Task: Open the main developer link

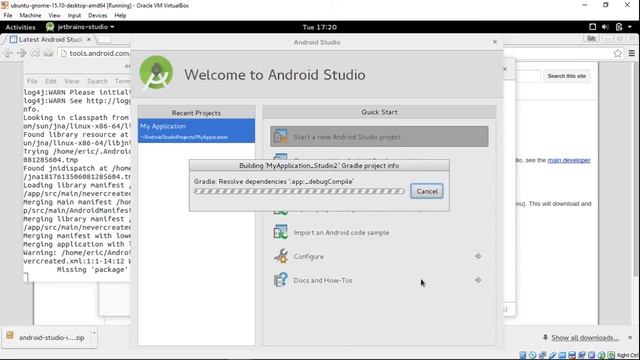Action: point(569,160)
